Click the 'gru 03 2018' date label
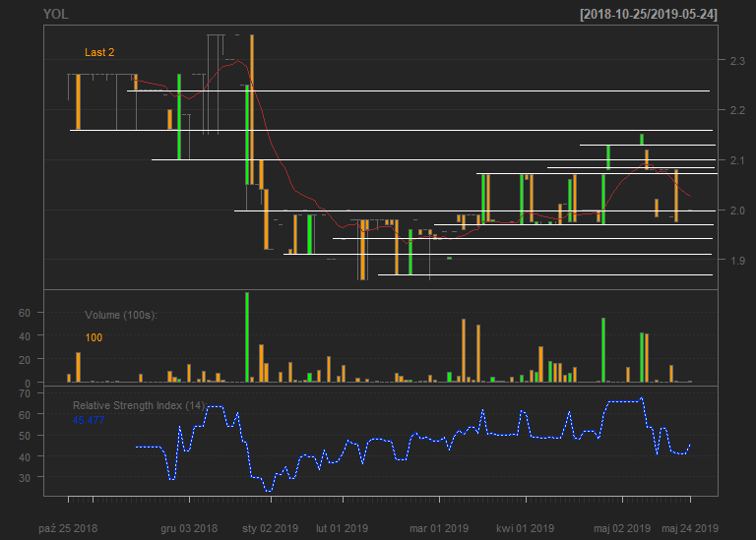Screen dimensions: 756x540 pyautogui.click(x=189, y=528)
